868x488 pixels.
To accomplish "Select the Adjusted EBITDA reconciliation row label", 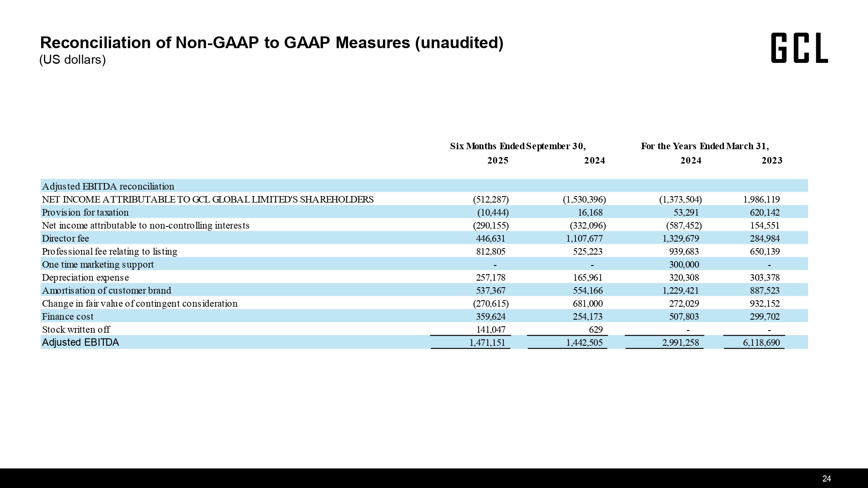I will pos(108,187).
